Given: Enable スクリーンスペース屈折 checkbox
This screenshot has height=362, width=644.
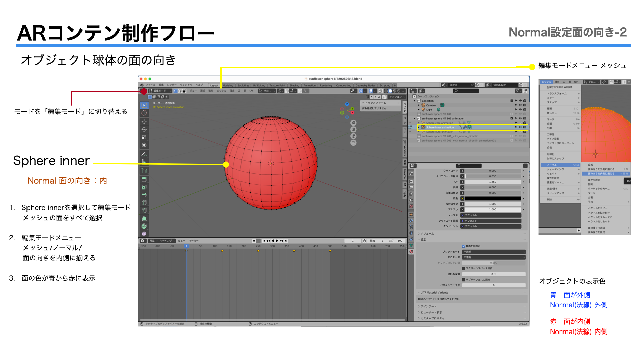Looking at the screenshot, I should pyautogui.click(x=464, y=268).
